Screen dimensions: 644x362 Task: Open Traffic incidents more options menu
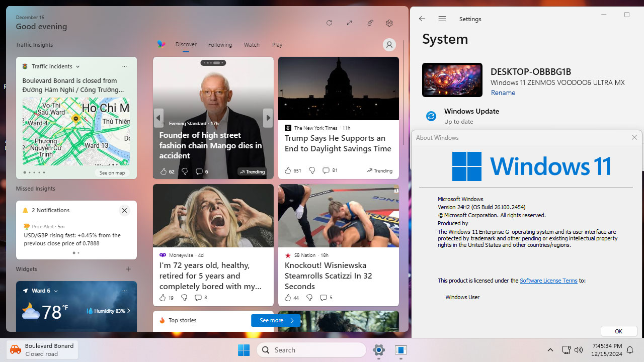[124, 66]
